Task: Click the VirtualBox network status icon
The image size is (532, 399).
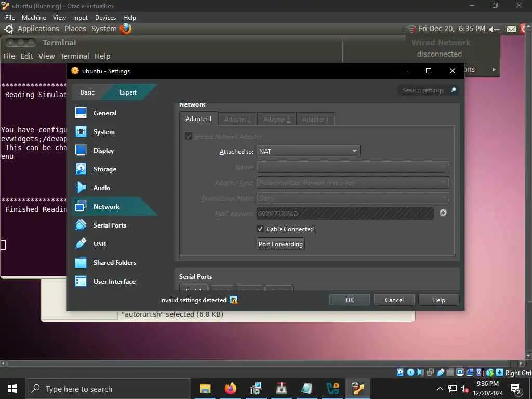Action: tap(430, 373)
